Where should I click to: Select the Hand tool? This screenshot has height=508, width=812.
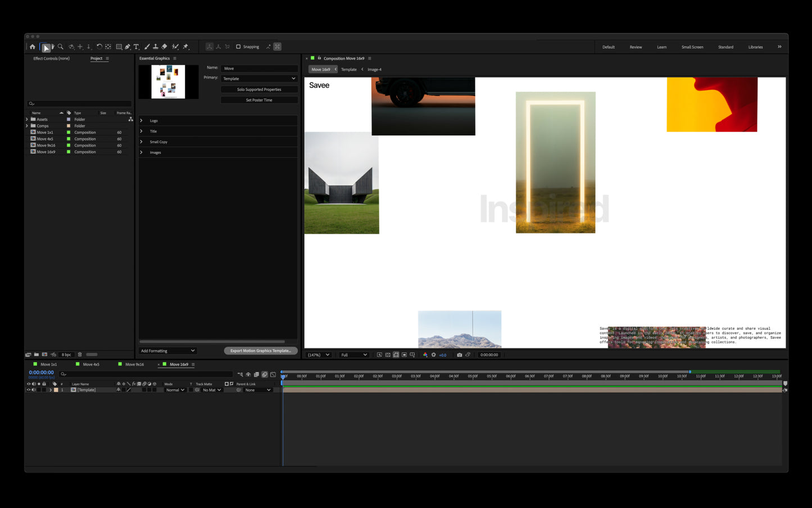[x=53, y=47]
